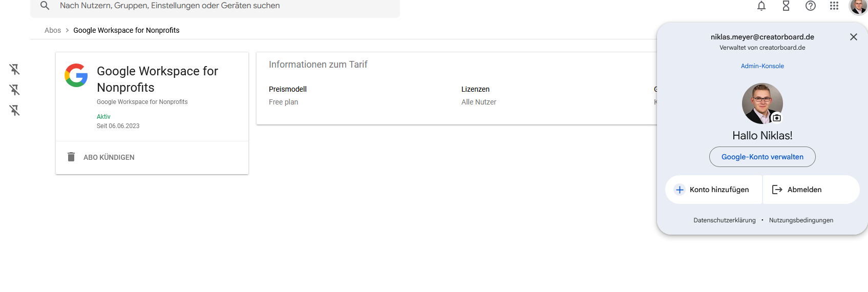Viewport: 868px width, 292px height.
Task: Click Abmelden to sign out
Action: point(804,190)
